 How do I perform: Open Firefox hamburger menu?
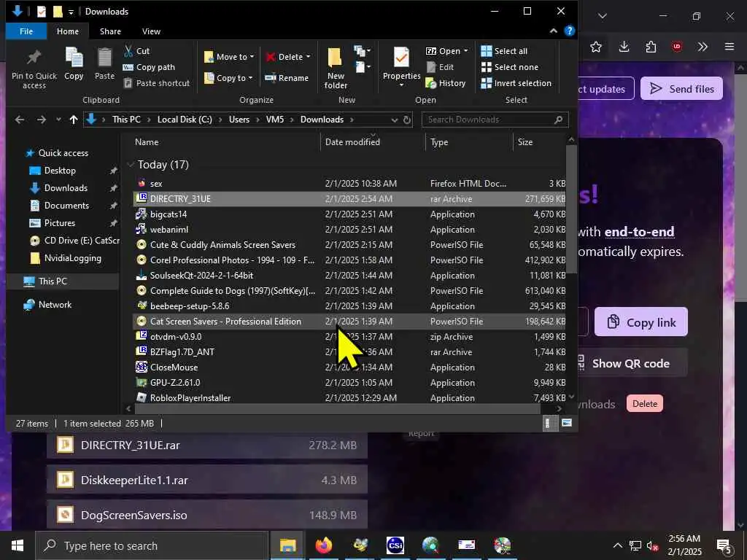(x=729, y=47)
